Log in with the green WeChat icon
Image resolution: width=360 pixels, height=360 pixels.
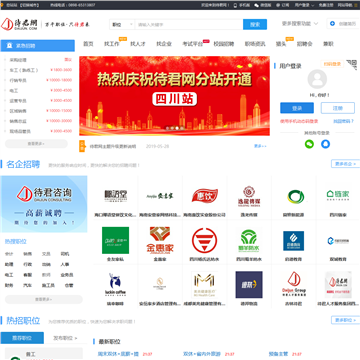pos(309,144)
